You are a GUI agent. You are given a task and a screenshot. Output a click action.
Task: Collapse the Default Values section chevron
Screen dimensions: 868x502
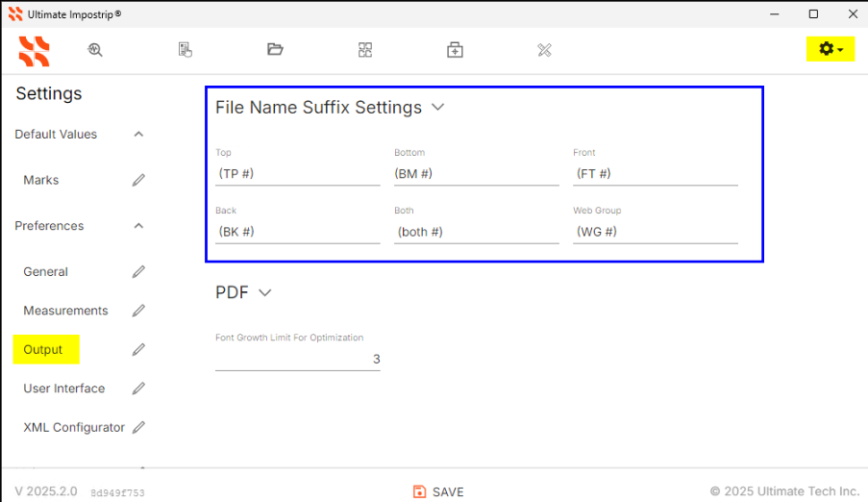click(x=139, y=134)
